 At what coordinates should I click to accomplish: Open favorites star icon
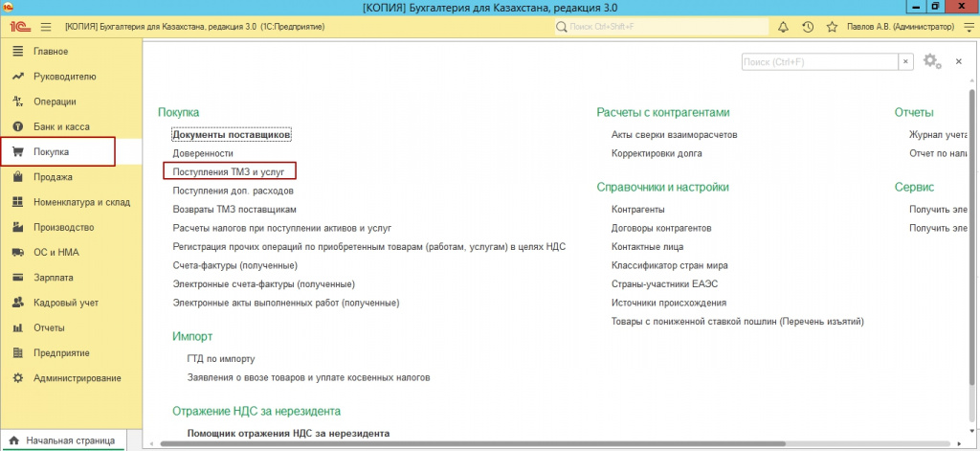coord(832,27)
